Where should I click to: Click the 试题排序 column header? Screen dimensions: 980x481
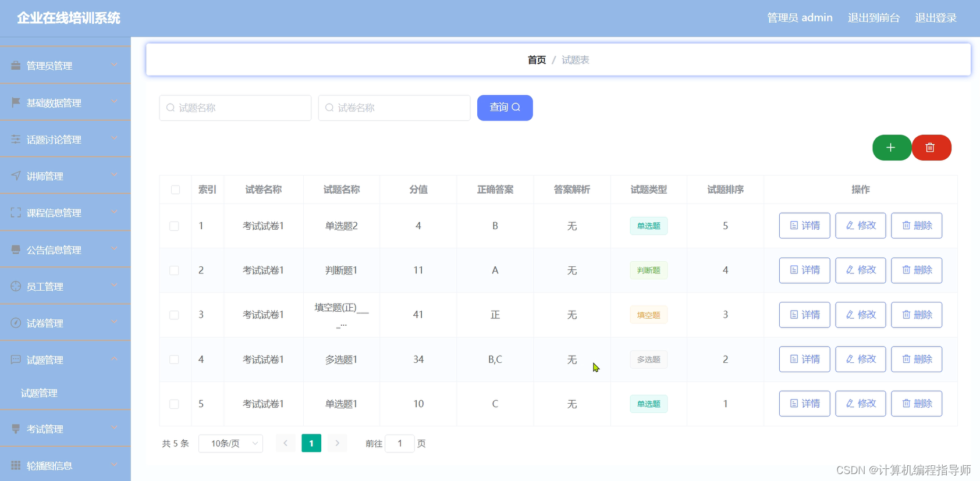pos(725,190)
